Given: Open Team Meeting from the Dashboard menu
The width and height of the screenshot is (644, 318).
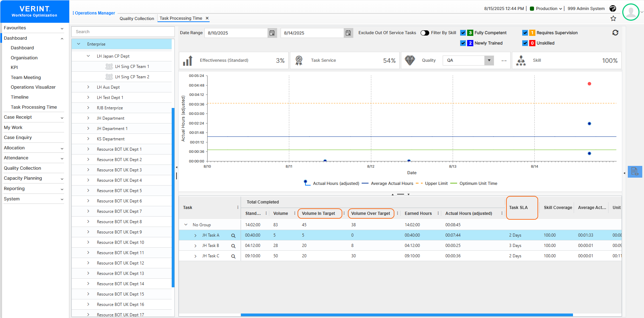Looking at the screenshot, I should coord(26,77).
